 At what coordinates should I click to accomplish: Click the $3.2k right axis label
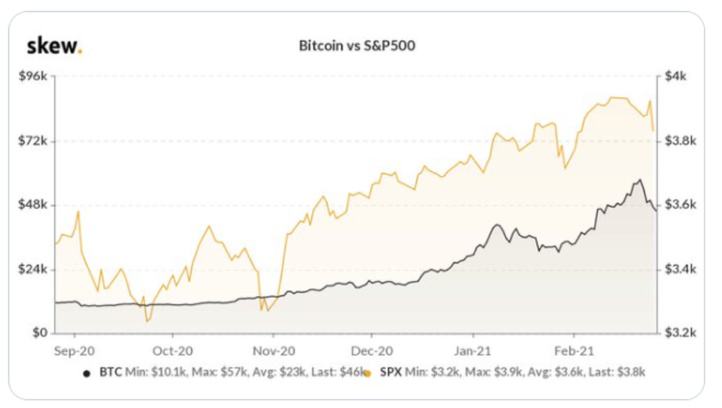click(x=680, y=332)
